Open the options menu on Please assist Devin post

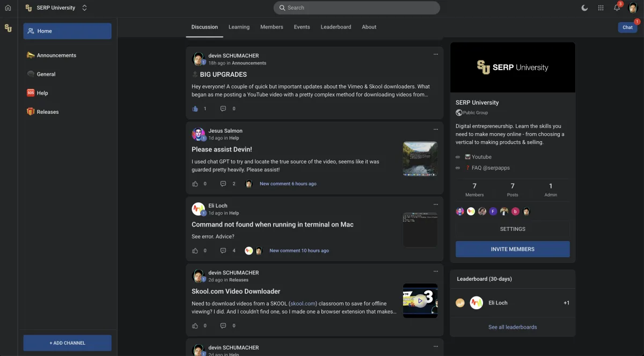[436, 129]
